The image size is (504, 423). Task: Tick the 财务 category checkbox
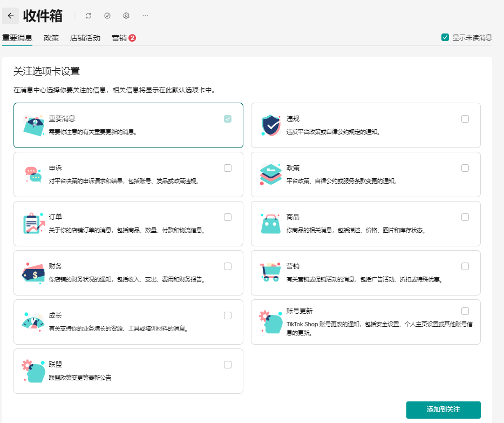point(228,266)
